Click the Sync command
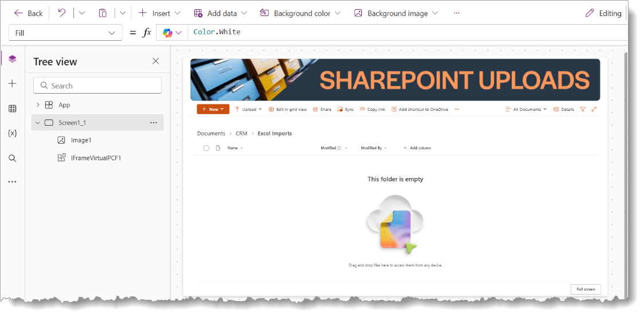 345,109
